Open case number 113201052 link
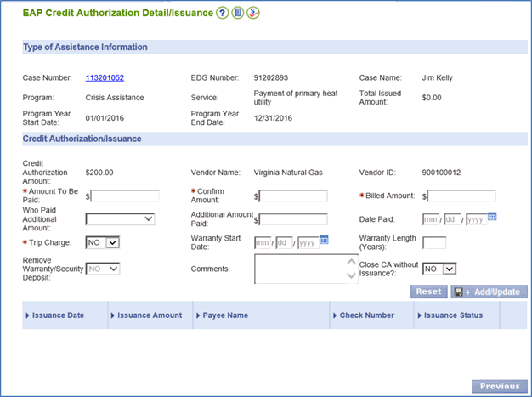Image resolution: width=532 pixels, height=397 pixels. click(105, 78)
